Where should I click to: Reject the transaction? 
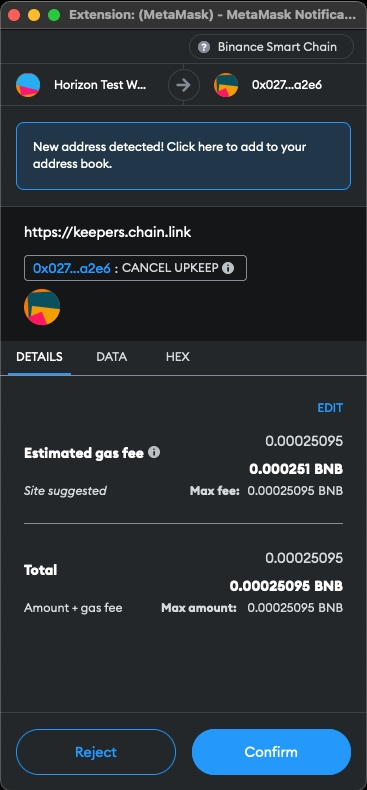[x=96, y=752]
